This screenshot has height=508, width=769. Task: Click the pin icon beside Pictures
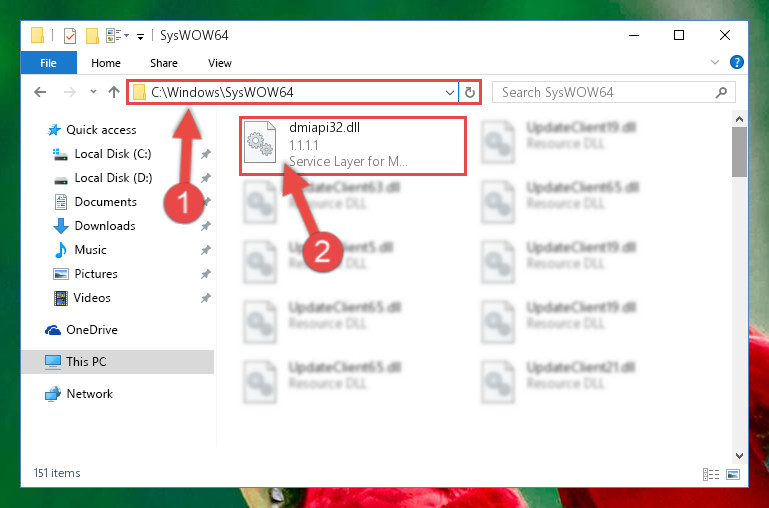[205, 274]
